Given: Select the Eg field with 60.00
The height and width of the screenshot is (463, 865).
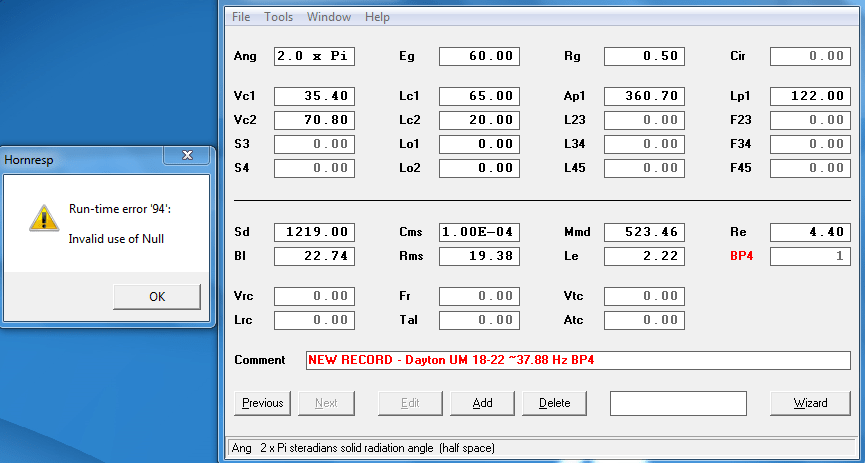Looking at the screenshot, I should pos(479,56).
